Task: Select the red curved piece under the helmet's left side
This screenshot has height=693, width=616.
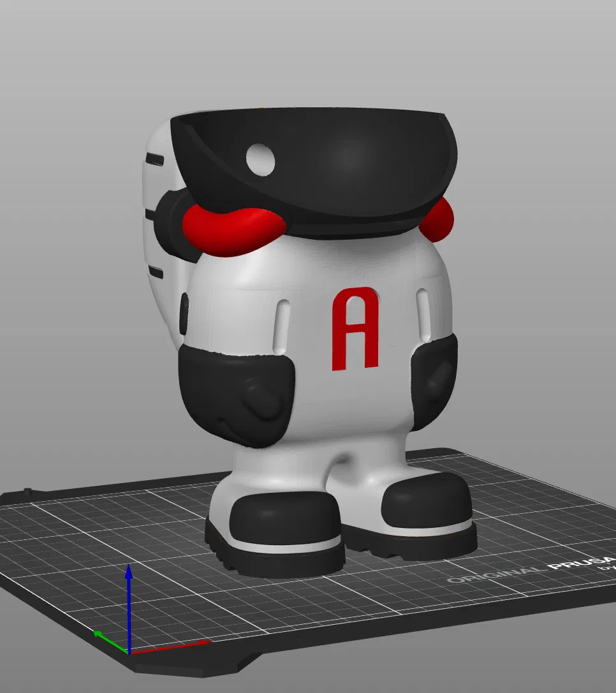Action: pos(233,230)
